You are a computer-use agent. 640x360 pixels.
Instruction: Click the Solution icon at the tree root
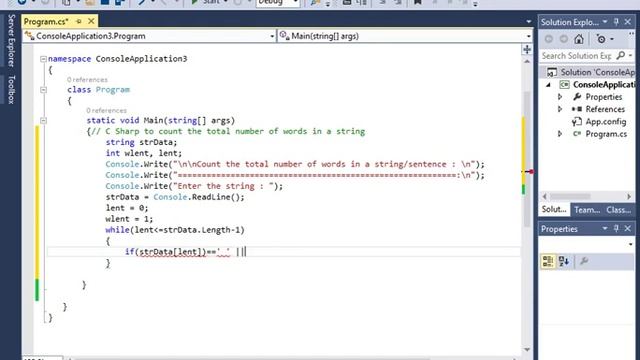pyautogui.click(x=552, y=72)
